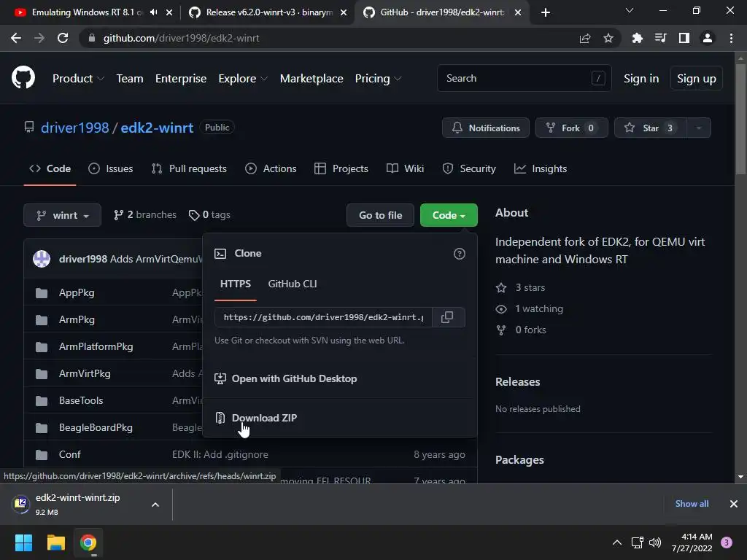Share this page from the address bar
The height and width of the screenshot is (560, 747).
[585, 38]
